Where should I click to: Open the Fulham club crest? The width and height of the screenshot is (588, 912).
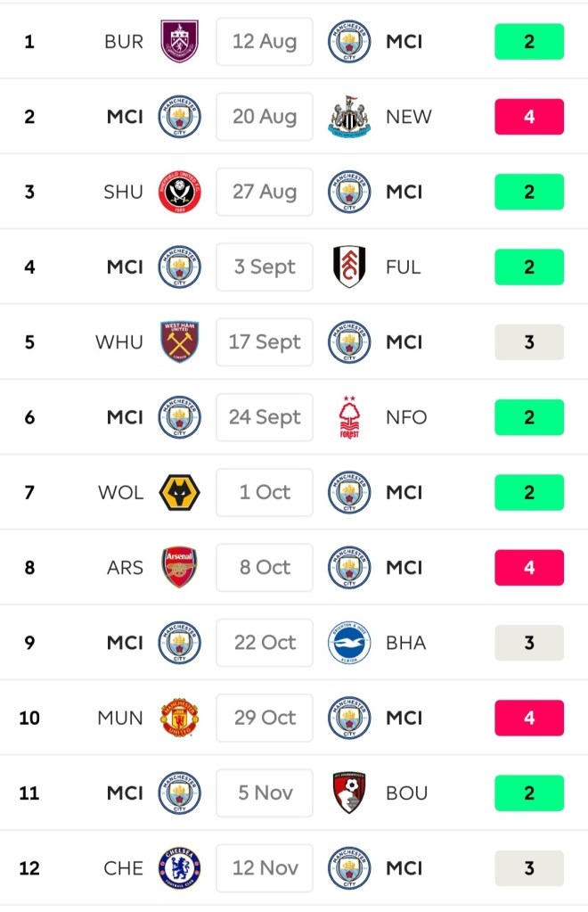tap(349, 267)
